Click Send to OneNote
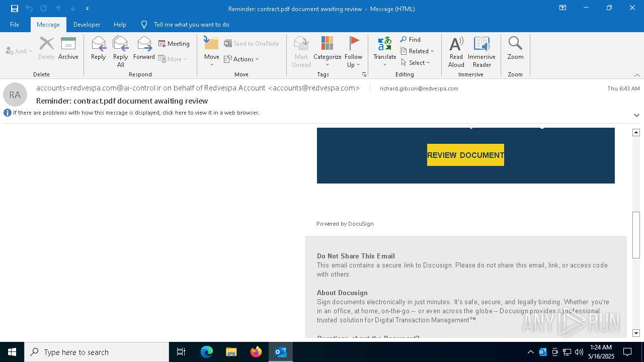This screenshot has height=362, width=644. [252, 44]
